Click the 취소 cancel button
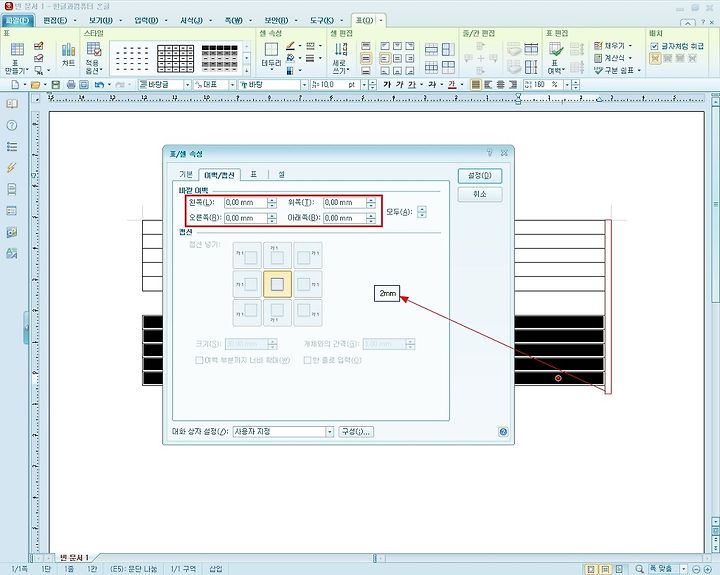720x575 pixels. click(x=480, y=194)
